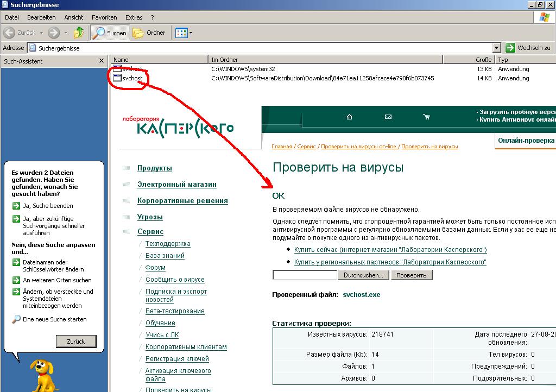556x392 pixels.
Task: Open the Техподдержка link
Action: click(x=168, y=244)
